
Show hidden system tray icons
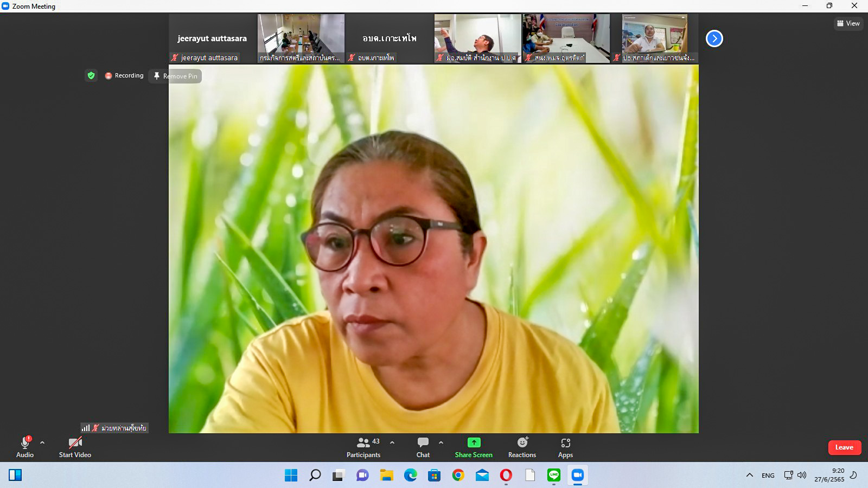click(750, 476)
